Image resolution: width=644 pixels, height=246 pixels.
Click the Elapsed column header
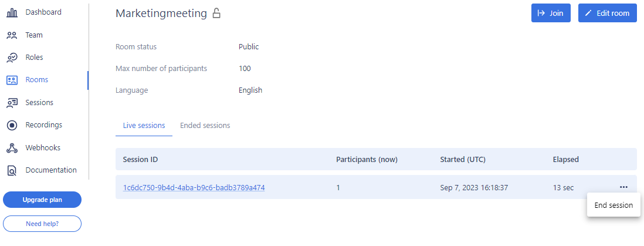point(565,160)
